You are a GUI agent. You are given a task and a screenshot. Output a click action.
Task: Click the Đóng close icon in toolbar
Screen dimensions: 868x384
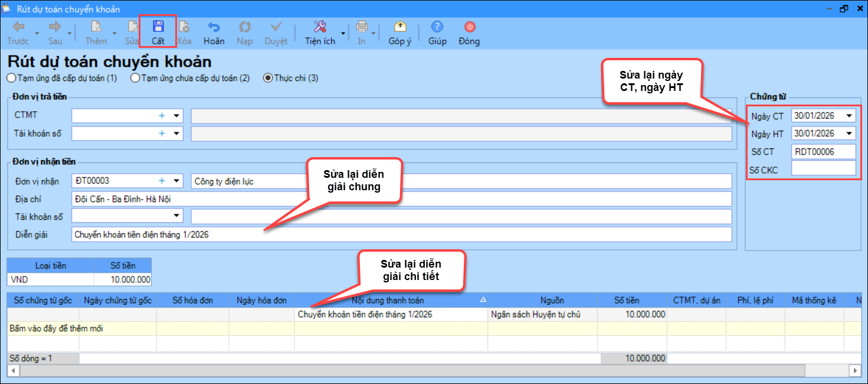pos(469,27)
